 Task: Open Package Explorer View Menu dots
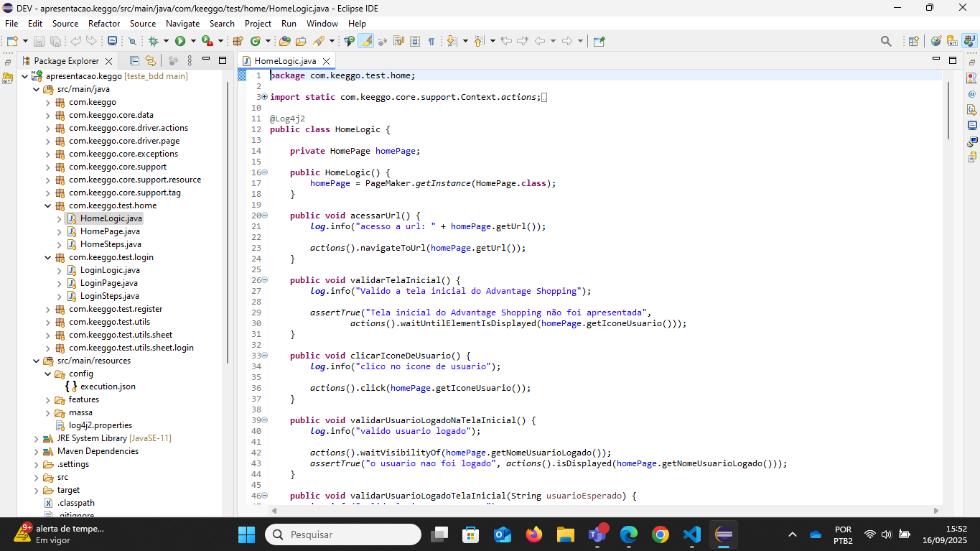click(x=190, y=61)
